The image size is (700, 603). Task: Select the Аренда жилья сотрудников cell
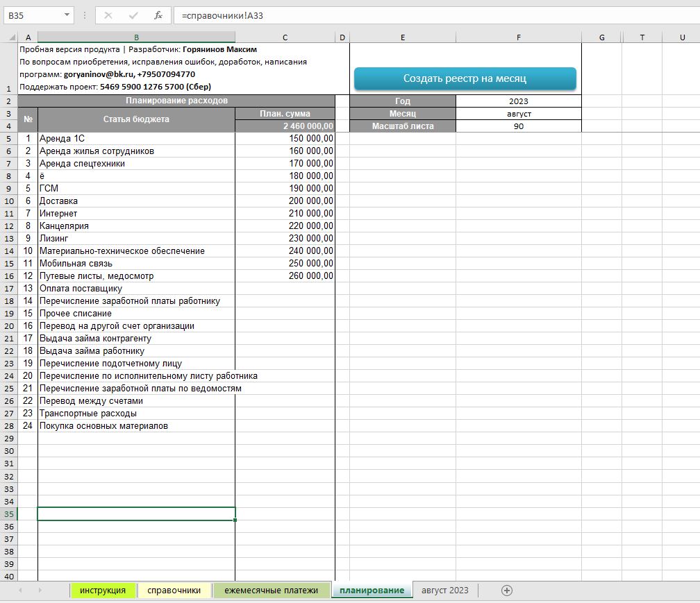pos(137,151)
